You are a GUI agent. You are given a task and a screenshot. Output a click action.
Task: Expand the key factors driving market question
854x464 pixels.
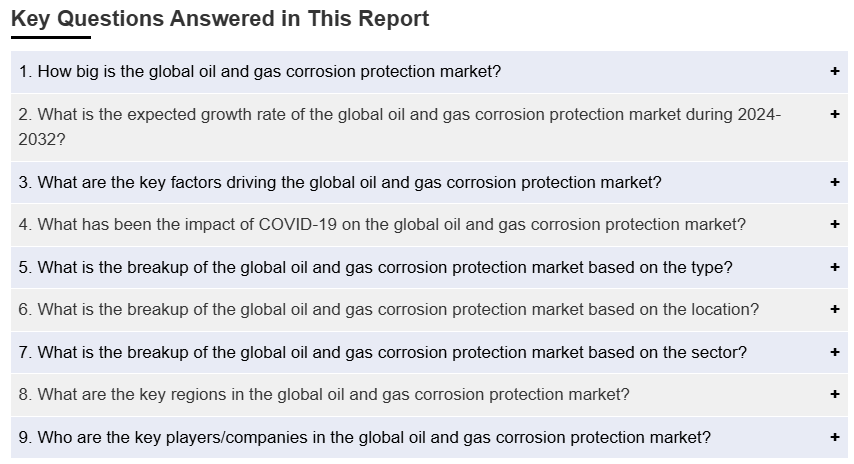click(x=340, y=182)
